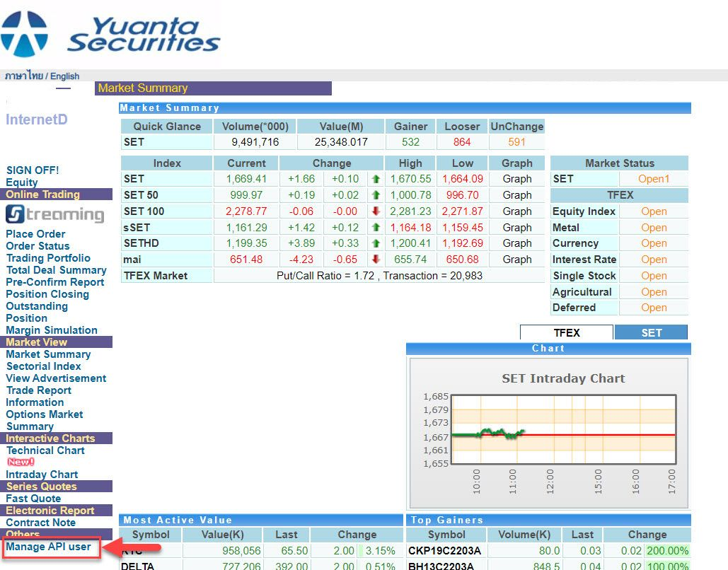Open the Streaming app logo
Image resolution: width=728 pixels, height=570 pixels.
pos(55,214)
